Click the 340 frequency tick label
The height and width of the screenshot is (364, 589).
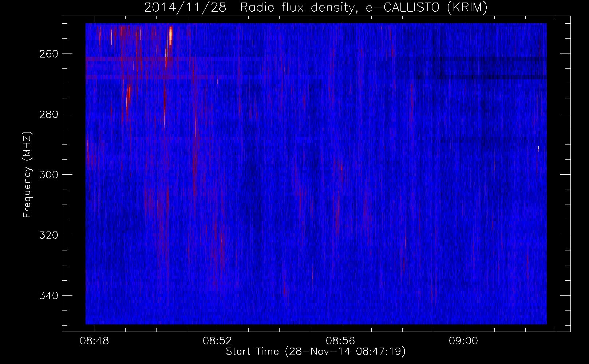[x=48, y=296]
